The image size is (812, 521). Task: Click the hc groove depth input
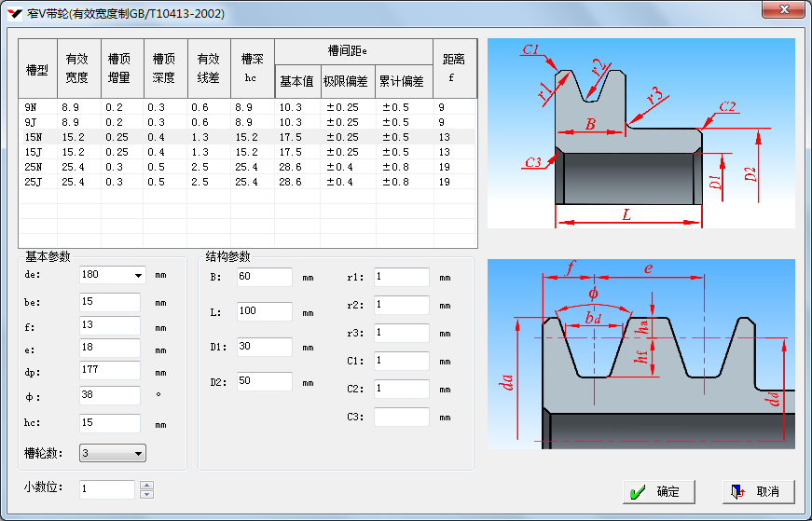click(110, 423)
